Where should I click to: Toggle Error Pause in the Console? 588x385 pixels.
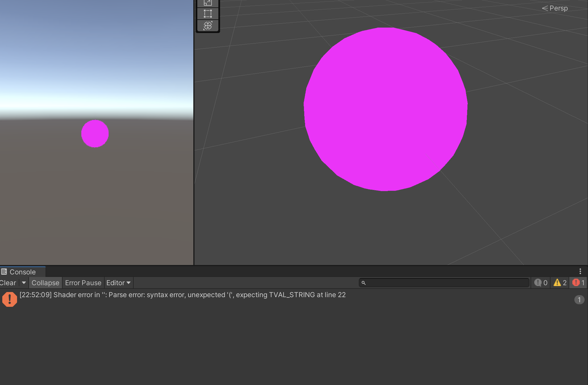tap(83, 283)
